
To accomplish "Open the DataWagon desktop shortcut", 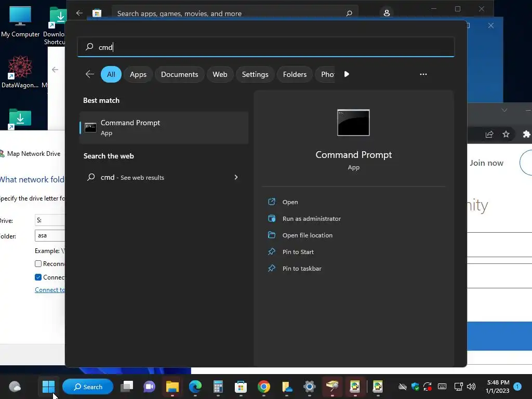I will click(20, 72).
